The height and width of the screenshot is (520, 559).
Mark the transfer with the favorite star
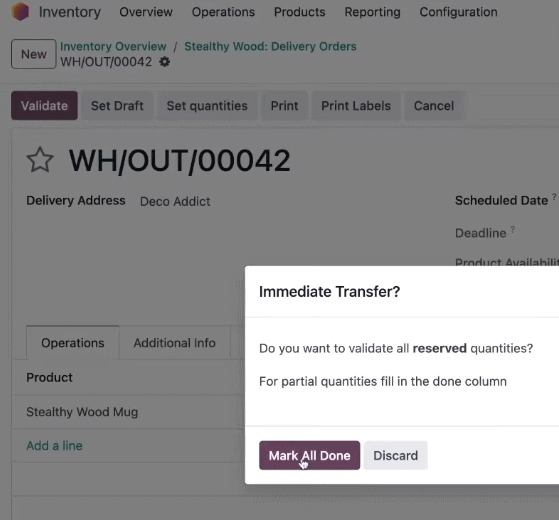pos(40,160)
